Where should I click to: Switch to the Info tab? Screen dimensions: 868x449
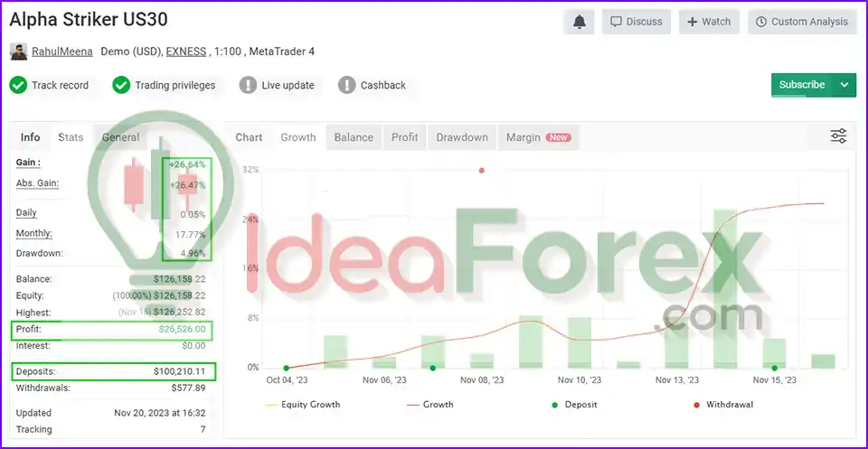point(30,137)
